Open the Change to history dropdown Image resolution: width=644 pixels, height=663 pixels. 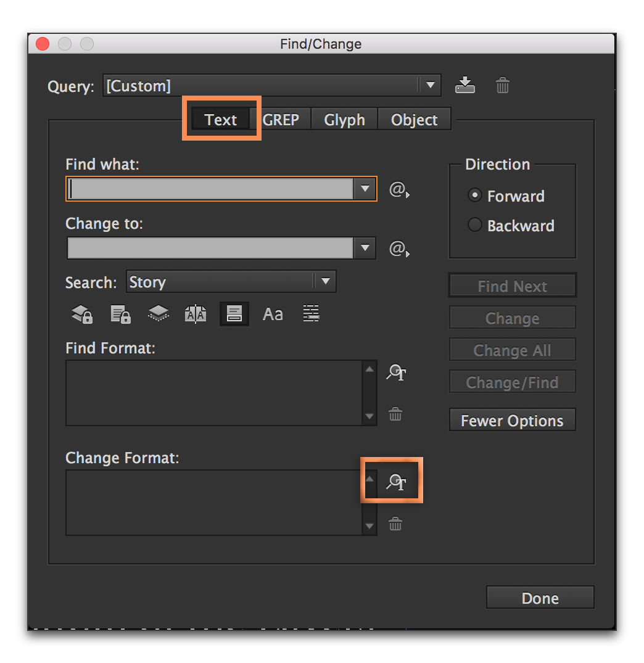click(365, 248)
